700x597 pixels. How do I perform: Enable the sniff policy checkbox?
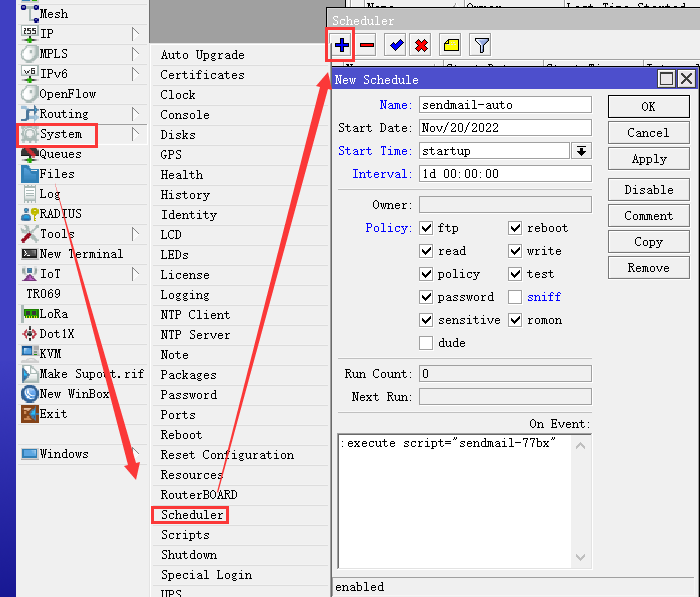515,297
